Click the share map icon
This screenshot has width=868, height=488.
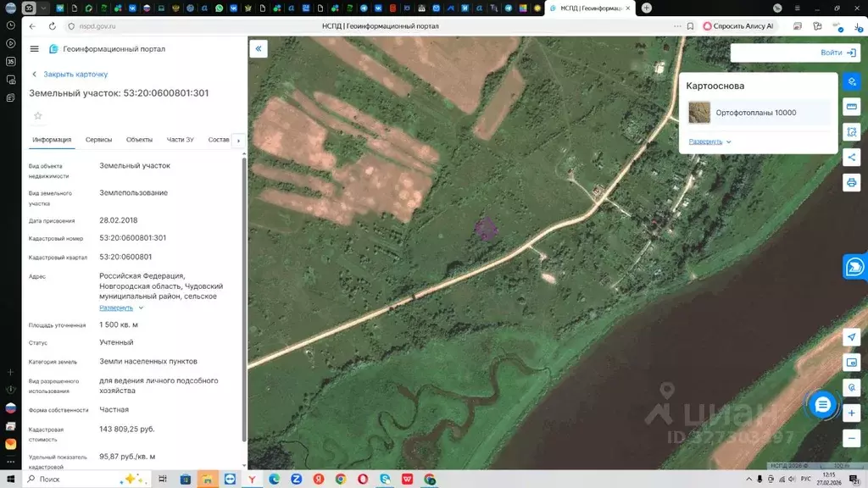pos(852,158)
